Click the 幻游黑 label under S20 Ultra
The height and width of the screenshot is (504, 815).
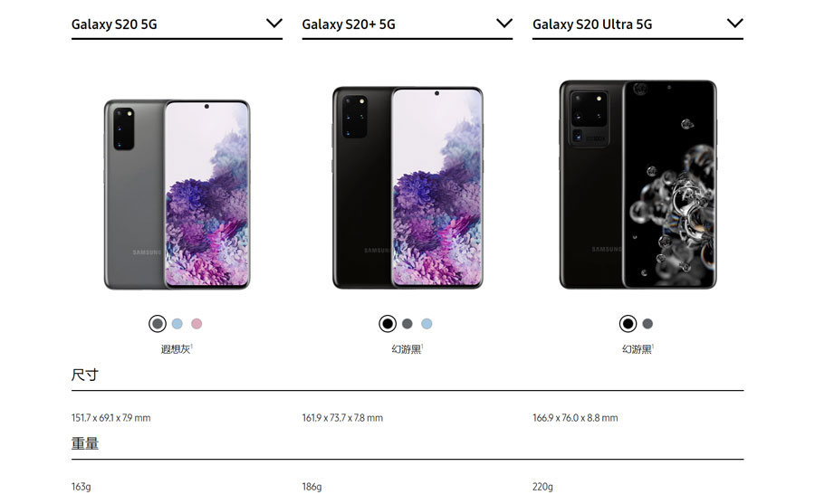[x=638, y=349]
